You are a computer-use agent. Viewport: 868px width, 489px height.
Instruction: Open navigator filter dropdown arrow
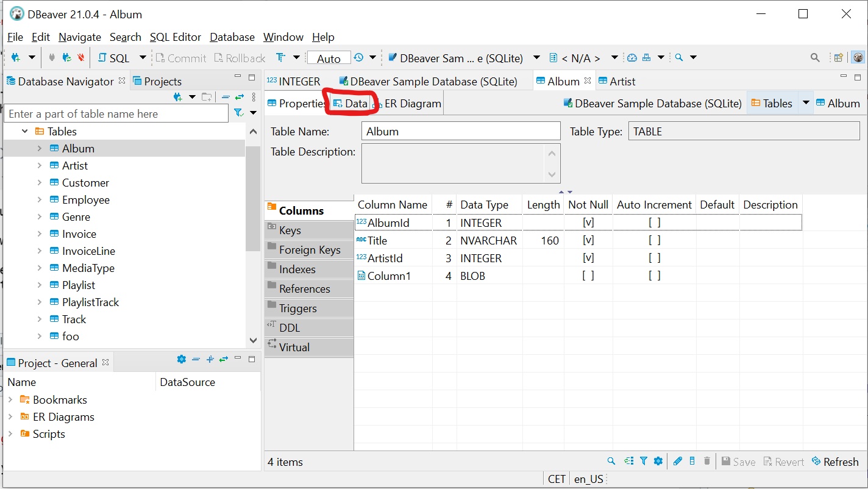pos(253,113)
